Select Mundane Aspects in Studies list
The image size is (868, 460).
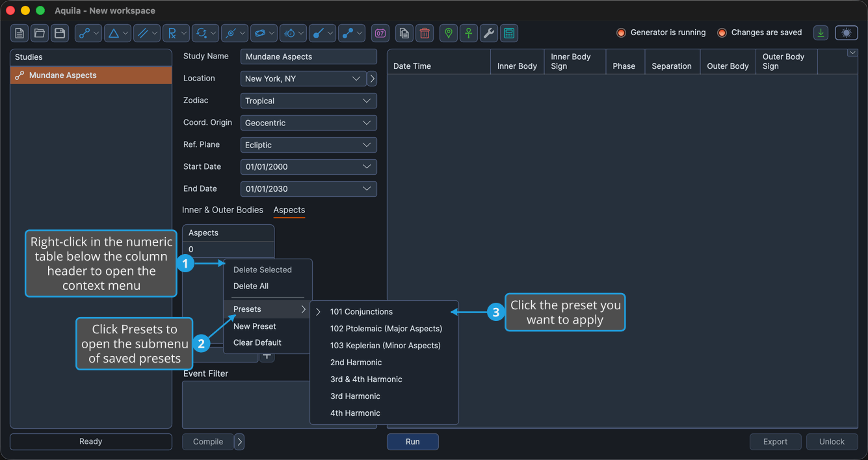click(x=91, y=75)
